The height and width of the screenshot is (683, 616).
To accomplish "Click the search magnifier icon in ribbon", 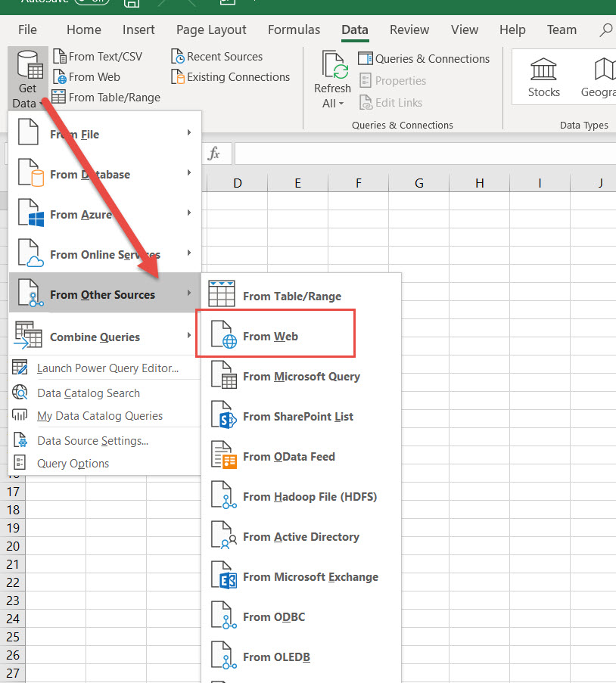I will [606, 29].
